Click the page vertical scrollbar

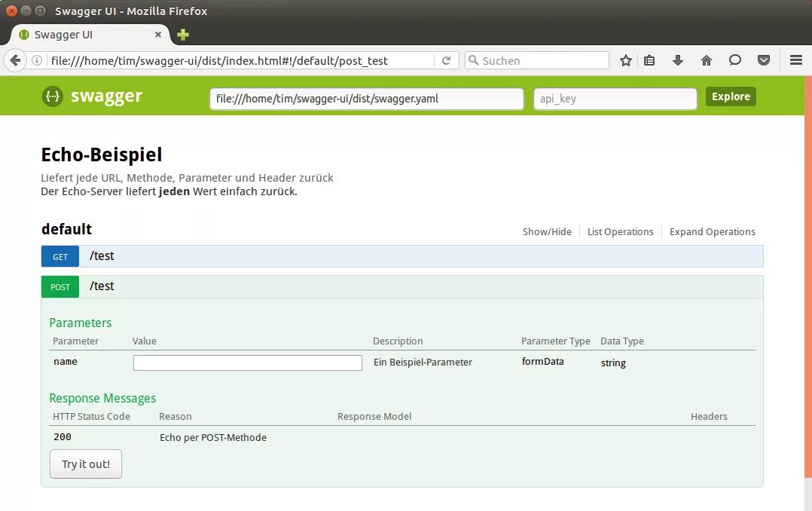pyautogui.click(x=807, y=277)
